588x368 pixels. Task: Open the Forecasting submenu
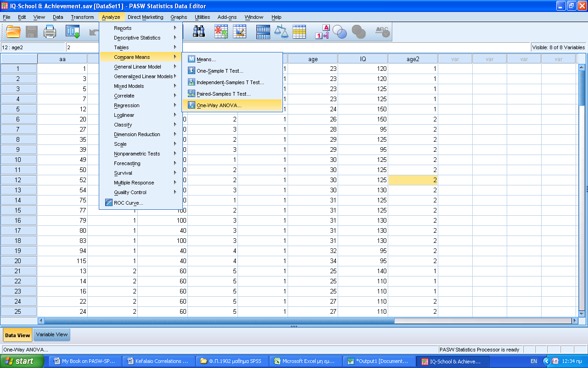(x=141, y=163)
